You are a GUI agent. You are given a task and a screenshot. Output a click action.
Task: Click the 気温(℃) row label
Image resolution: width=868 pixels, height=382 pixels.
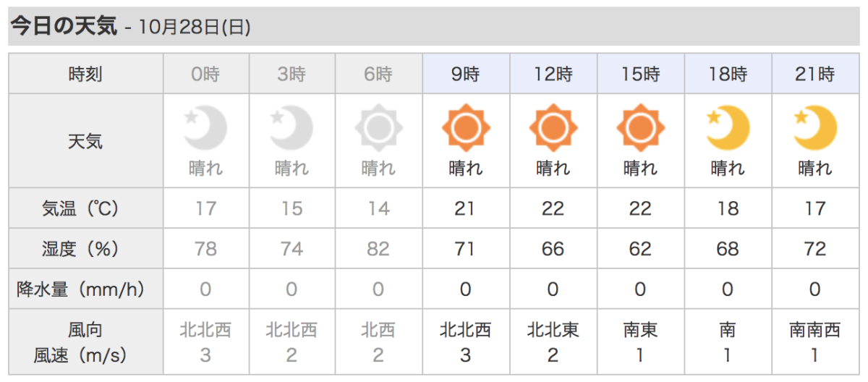(x=85, y=208)
